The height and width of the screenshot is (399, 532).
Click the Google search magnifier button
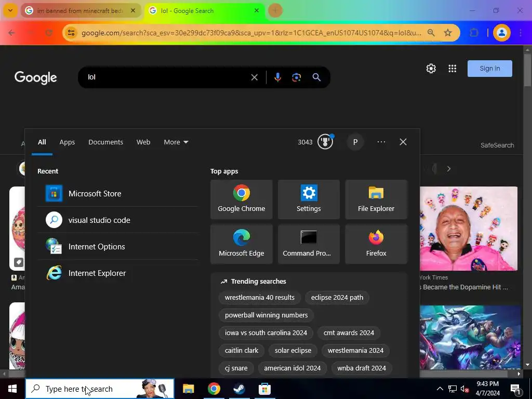316,77
